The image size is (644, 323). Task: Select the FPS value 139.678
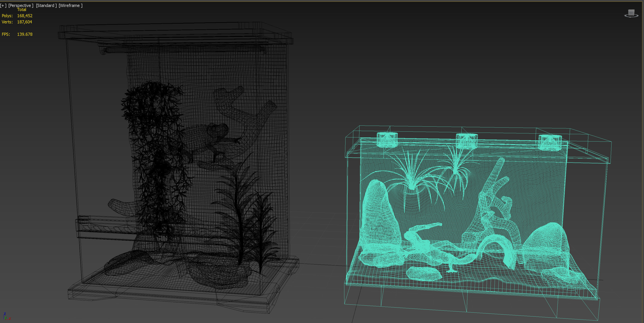[x=25, y=34]
